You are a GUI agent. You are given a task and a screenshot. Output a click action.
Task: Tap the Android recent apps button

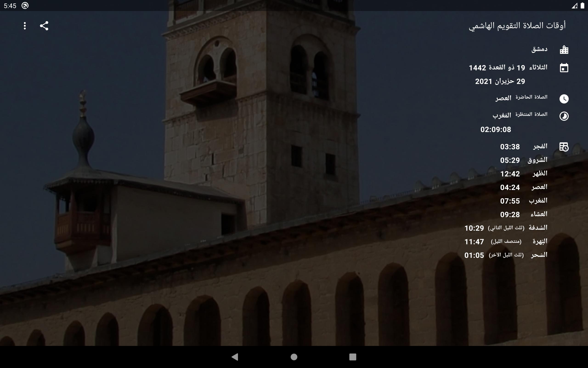pyautogui.click(x=353, y=357)
